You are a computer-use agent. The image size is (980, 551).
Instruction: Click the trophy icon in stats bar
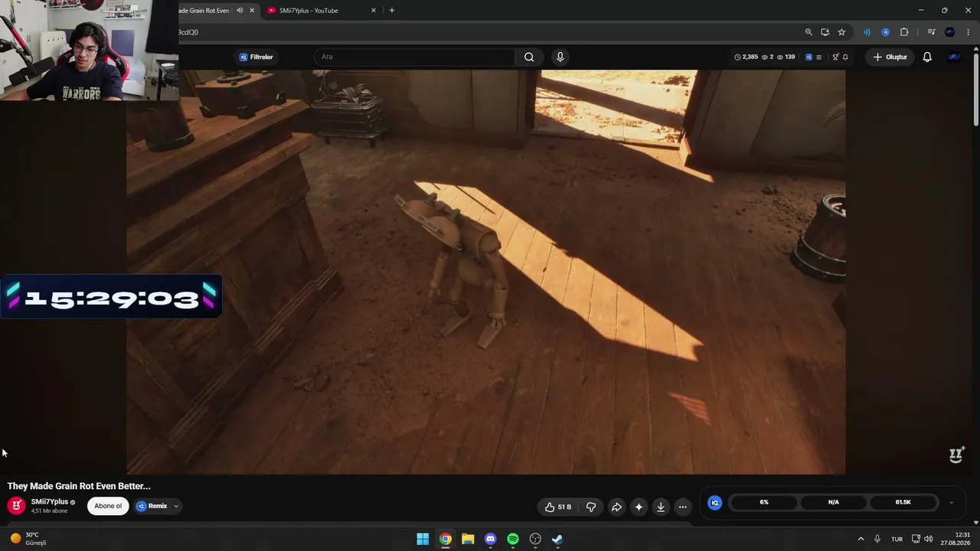tap(835, 57)
